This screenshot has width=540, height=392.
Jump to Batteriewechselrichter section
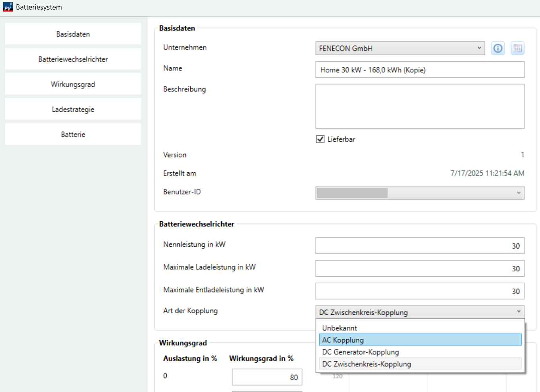pyautogui.click(x=73, y=59)
